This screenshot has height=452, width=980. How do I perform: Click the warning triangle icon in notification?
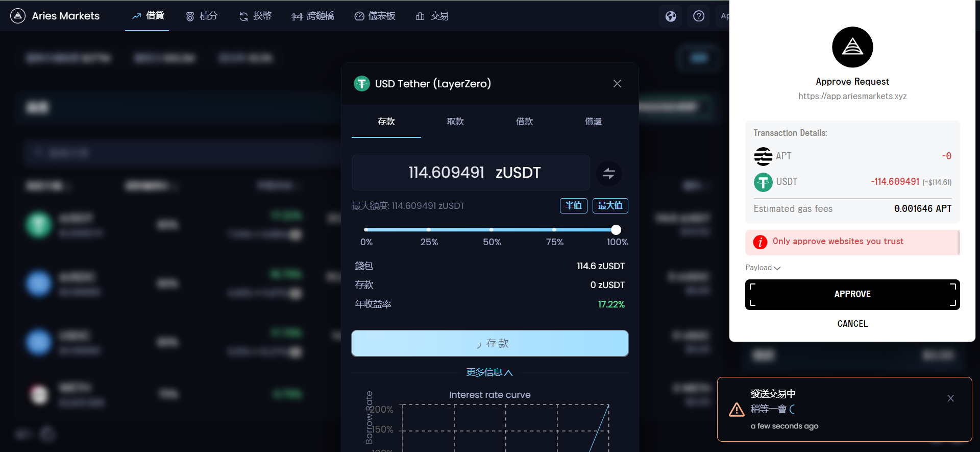737,410
